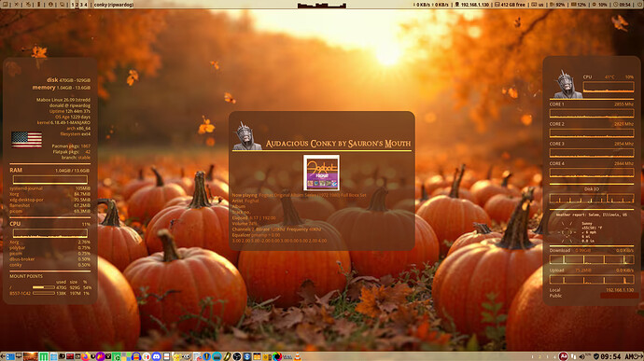Click the audio visualizer in top panel

pos(322,5)
